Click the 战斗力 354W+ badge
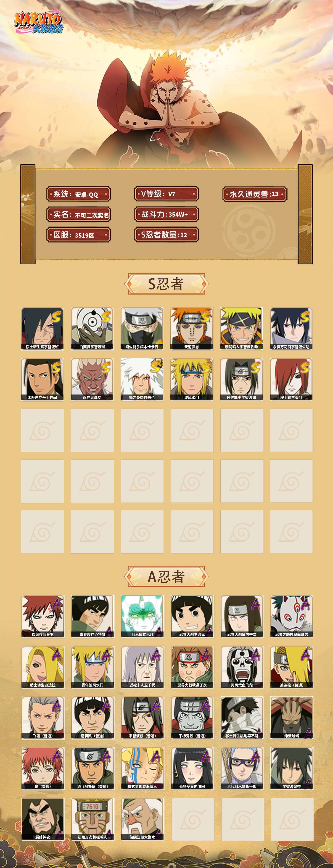333x868 pixels. (166, 214)
